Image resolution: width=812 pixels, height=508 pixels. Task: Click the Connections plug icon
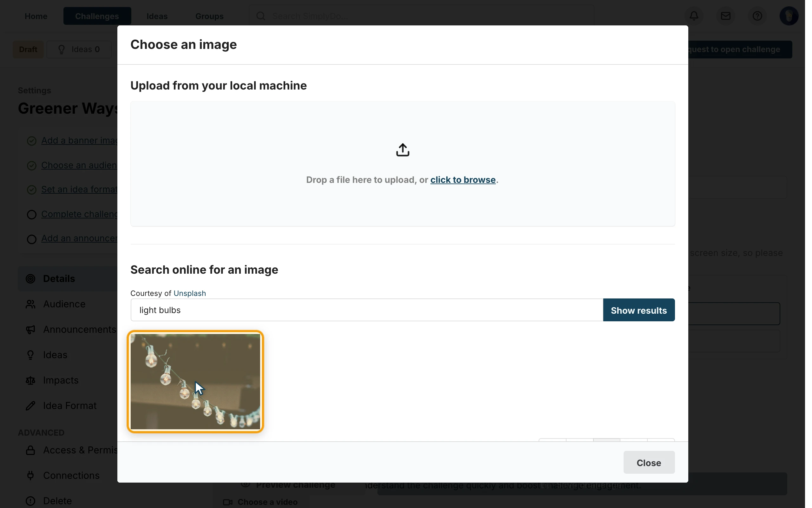tap(30, 475)
